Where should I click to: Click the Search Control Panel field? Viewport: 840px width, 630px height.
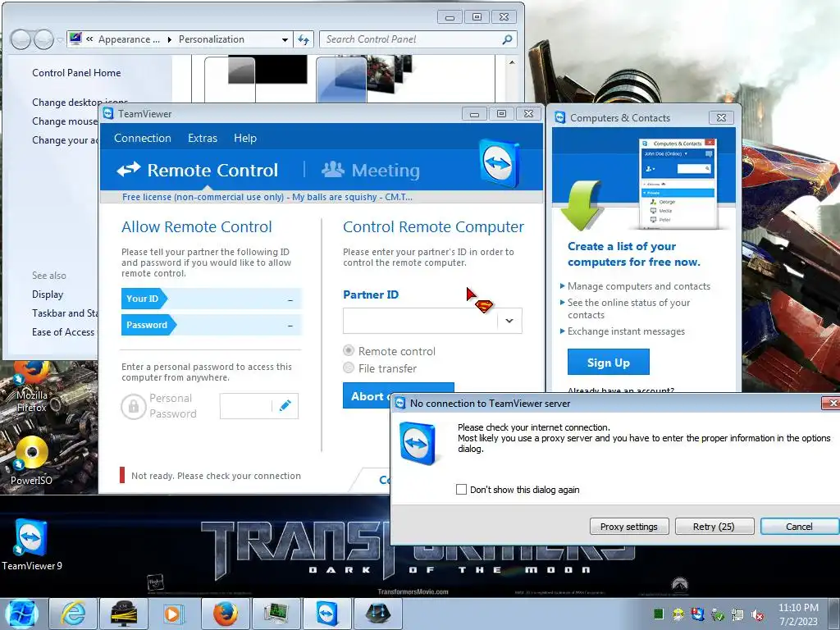click(412, 39)
